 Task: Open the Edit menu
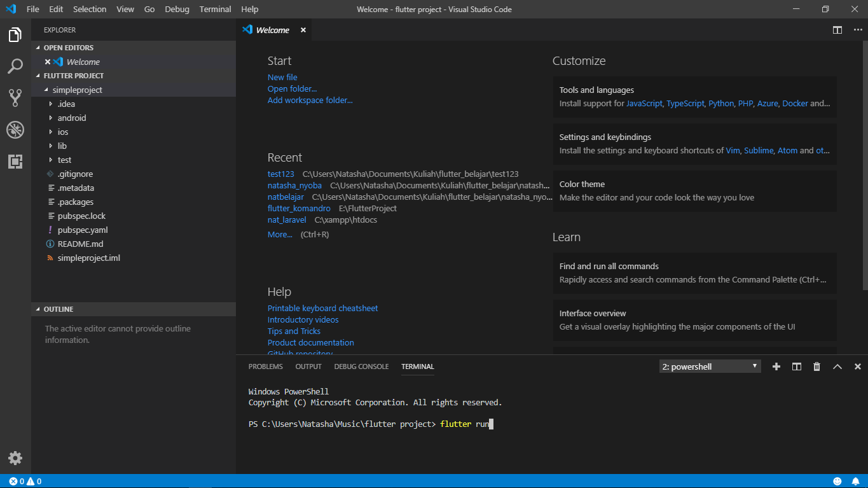(56, 9)
